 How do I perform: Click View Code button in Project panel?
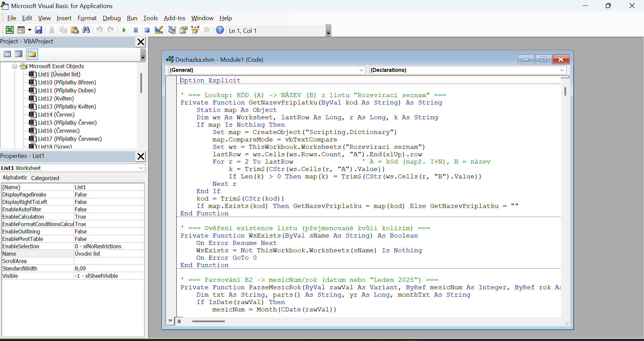(x=7, y=54)
